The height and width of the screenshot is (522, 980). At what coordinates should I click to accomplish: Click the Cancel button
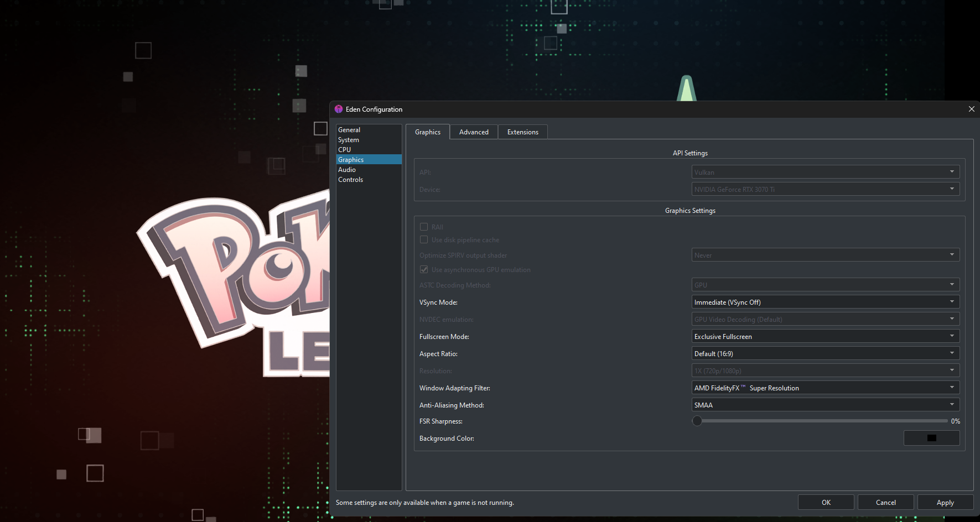[886, 502]
